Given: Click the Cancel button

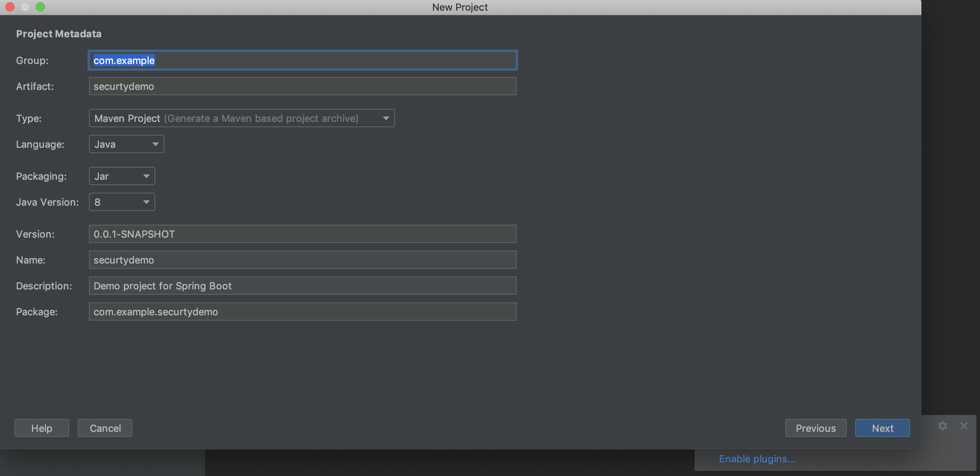Looking at the screenshot, I should [105, 428].
